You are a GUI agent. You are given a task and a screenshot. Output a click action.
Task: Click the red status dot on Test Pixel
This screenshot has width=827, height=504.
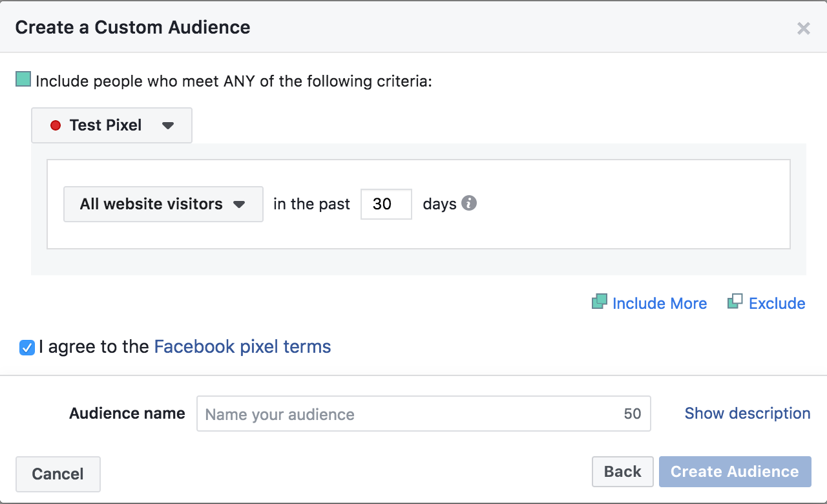coord(56,125)
